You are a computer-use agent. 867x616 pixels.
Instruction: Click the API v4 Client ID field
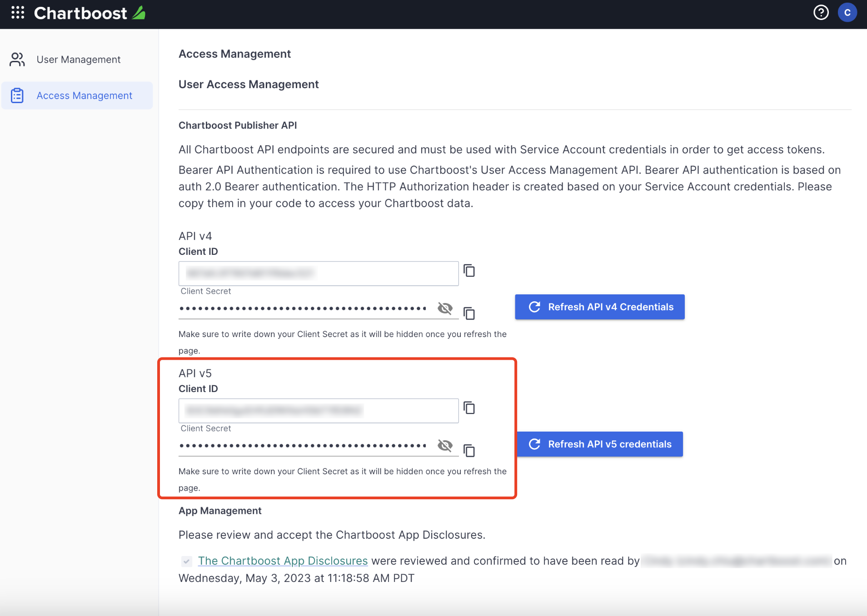point(319,273)
